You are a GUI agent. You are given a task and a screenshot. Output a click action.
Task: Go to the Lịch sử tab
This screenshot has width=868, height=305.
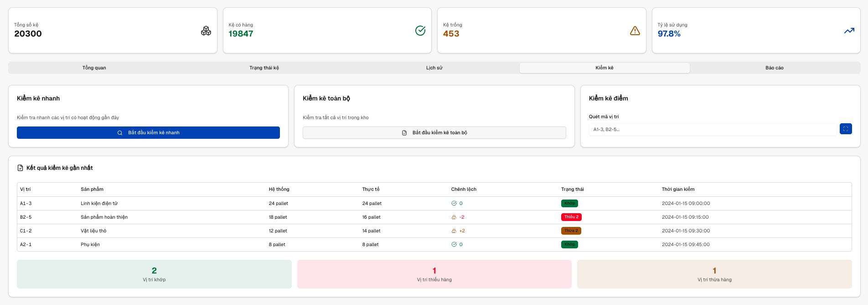434,68
